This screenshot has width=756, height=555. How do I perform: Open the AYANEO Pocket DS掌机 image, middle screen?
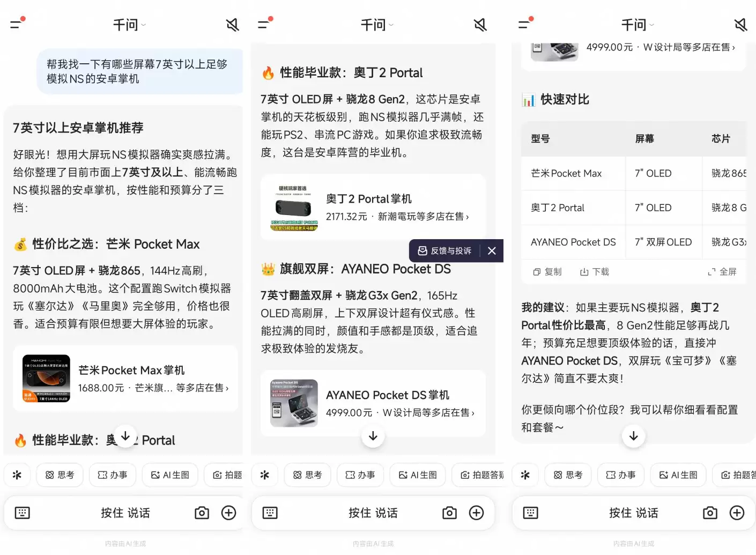click(294, 403)
